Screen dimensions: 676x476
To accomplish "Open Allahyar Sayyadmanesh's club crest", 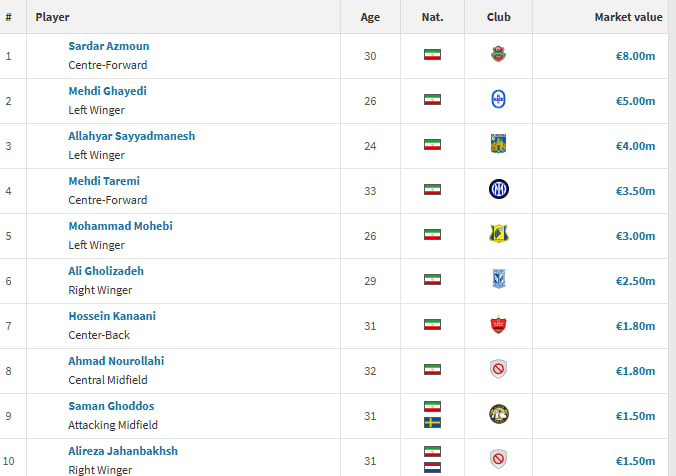I will (498, 144).
